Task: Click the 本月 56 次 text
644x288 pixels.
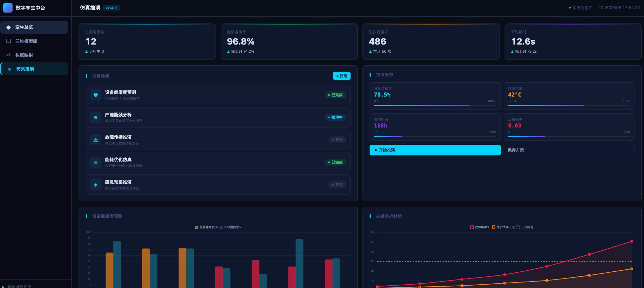Action: click(382, 52)
